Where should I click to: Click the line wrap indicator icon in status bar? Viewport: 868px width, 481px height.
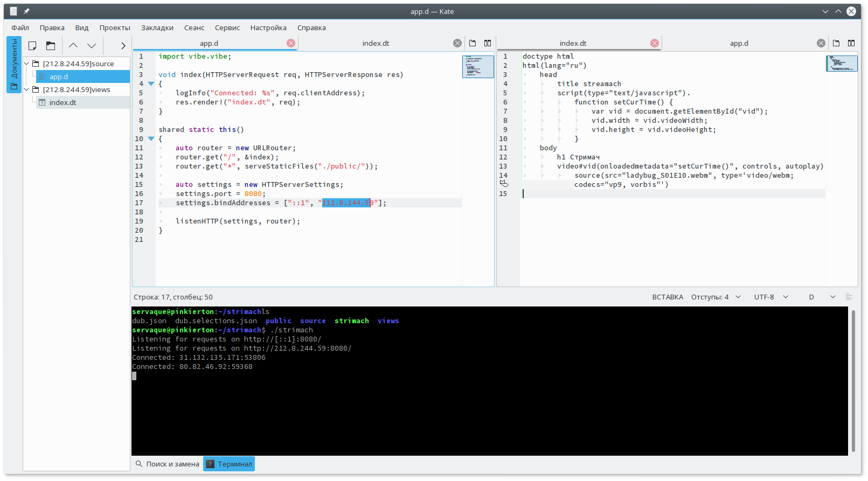(x=849, y=297)
